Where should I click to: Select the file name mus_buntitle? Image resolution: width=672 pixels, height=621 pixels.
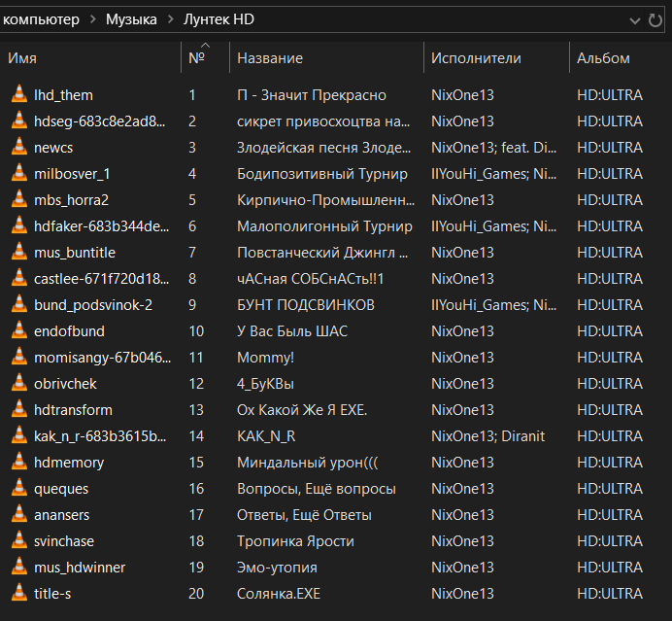(75, 253)
